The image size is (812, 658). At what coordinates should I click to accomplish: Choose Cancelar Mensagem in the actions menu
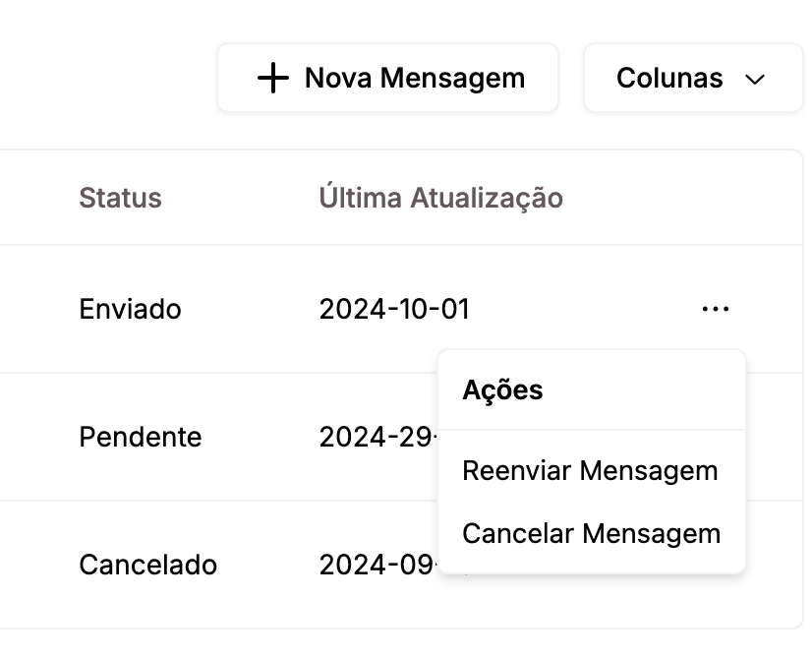(x=592, y=533)
